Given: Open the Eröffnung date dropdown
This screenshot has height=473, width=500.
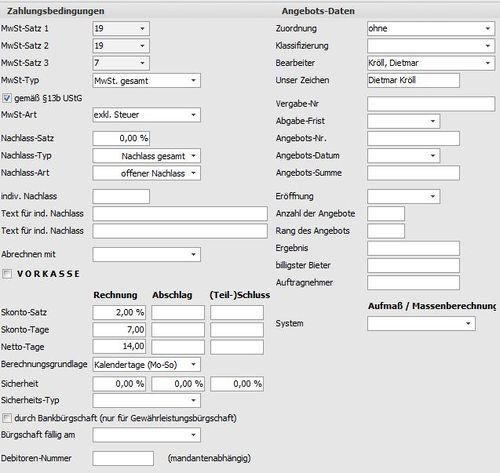Looking at the screenshot, I should click(404, 197).
